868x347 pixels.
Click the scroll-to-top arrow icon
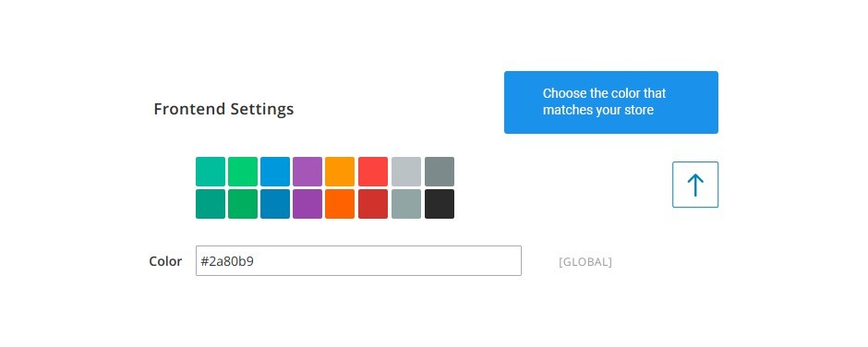[695, 185]
